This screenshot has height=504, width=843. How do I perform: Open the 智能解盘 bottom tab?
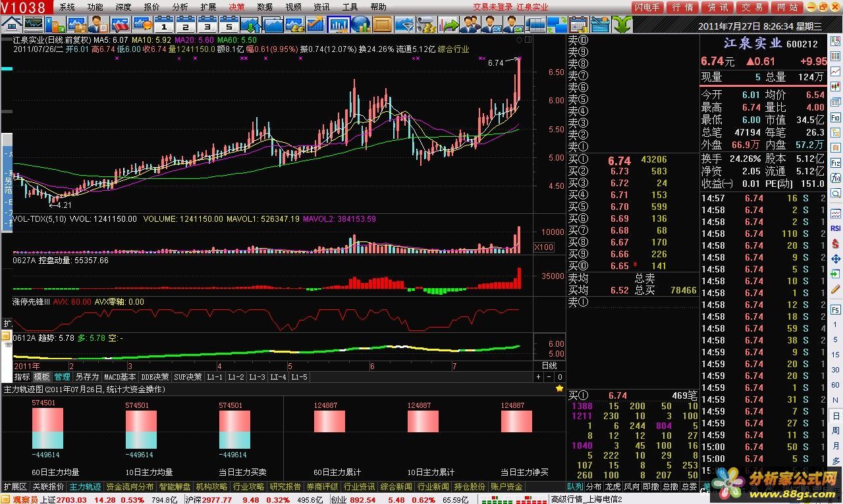(175, 487)
